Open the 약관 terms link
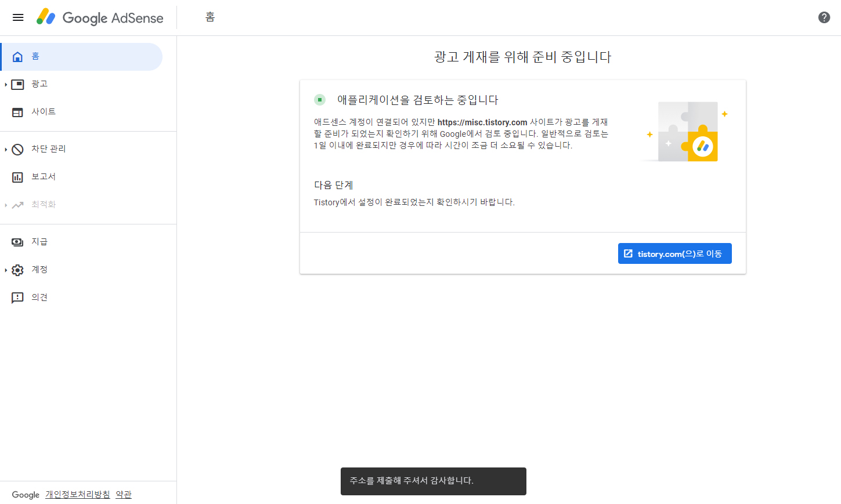841x504 pixels. point(124,495)
